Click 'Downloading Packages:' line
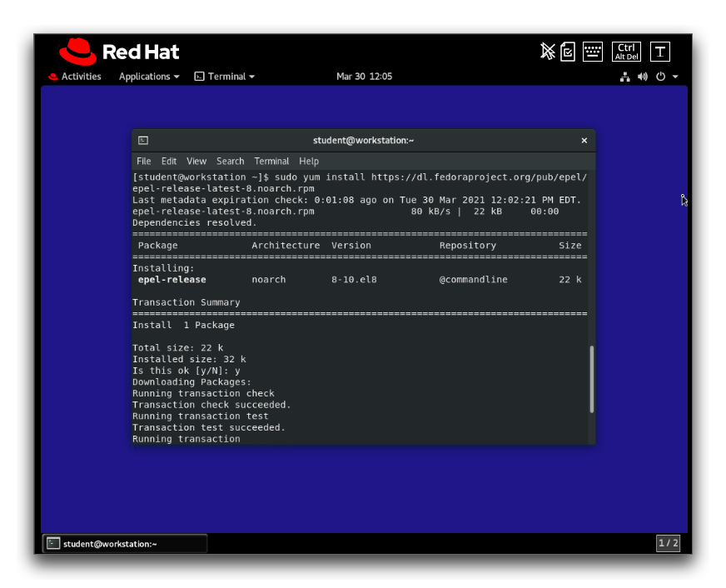726x588 pixels. [191, 382]
